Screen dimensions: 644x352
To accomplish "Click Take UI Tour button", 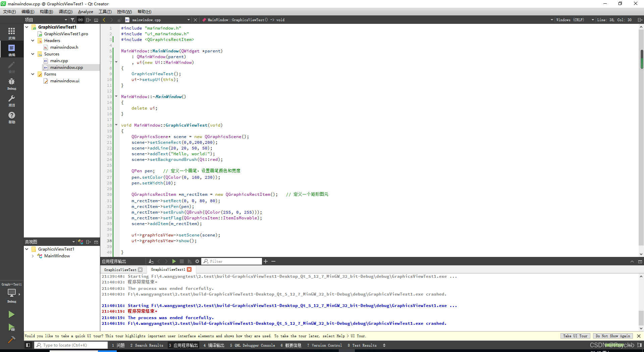I will point(575,336).
